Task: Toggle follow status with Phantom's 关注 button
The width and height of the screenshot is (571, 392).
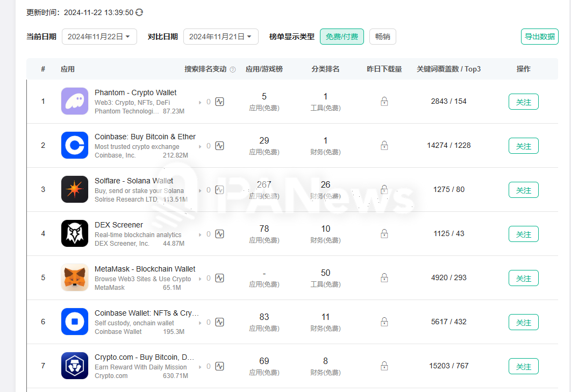Action: click(x=523, y=101)
